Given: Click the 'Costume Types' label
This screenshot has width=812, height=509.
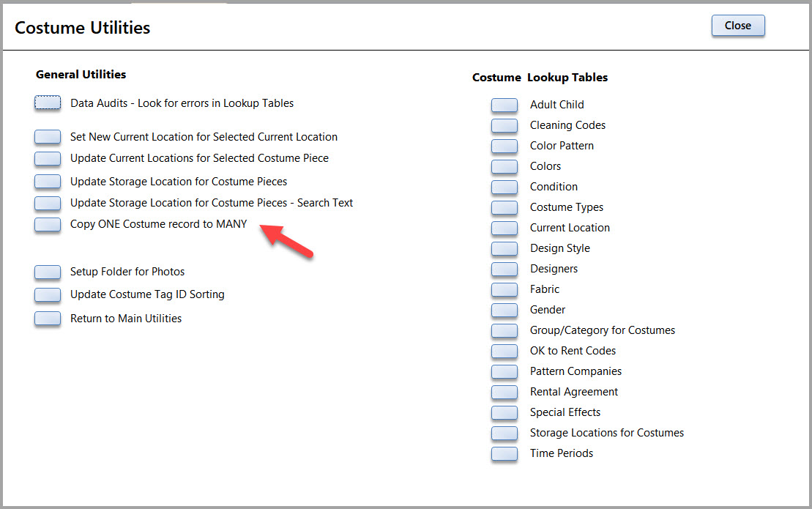Looking at the screenshot, I should click(x=567, y=207).
